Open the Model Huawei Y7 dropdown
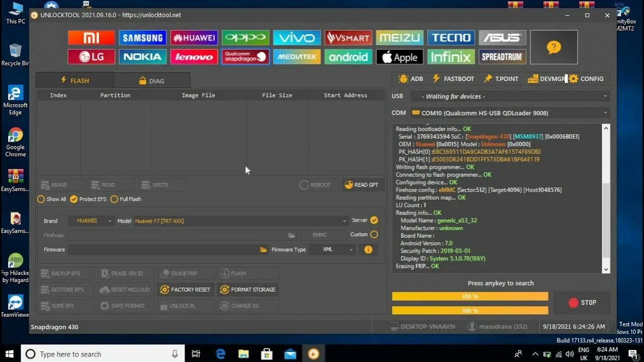This screenshot has width=644, height=362. tap(240, 221)
